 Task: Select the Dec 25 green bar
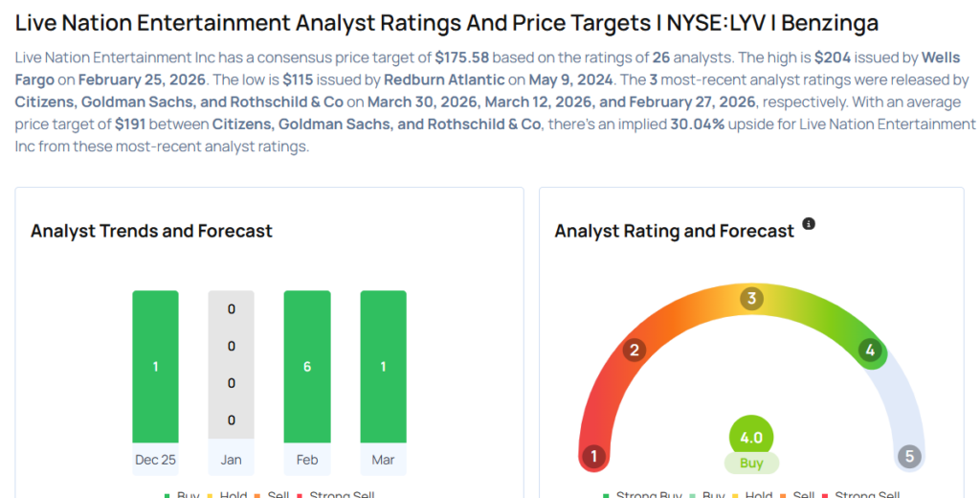(155, 365)
